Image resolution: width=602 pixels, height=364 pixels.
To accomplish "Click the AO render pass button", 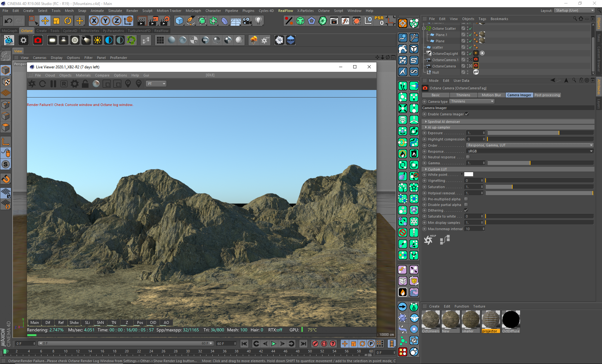I will [166, 322].
